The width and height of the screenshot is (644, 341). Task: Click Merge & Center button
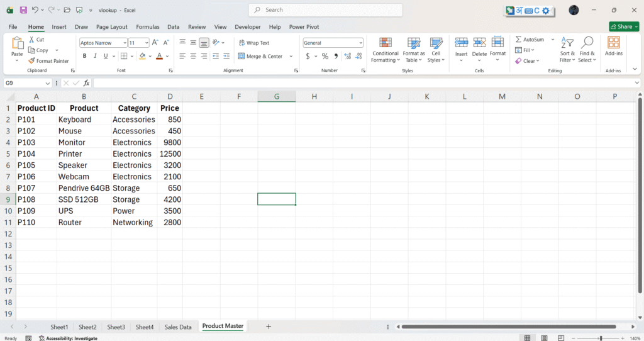point(261,56)
